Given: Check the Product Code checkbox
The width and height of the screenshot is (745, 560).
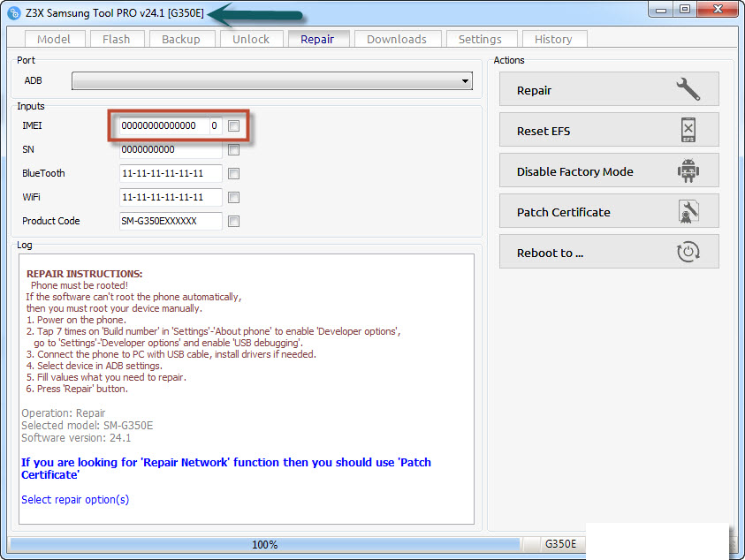Looking at the screenshot, I should (x=233, y=221).
